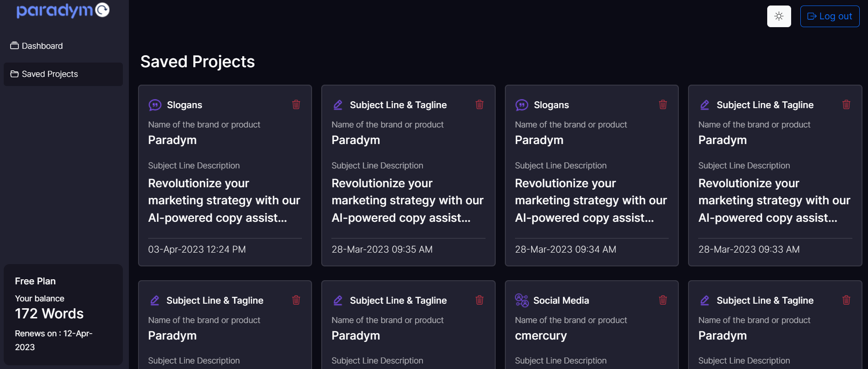Click the logout arrow icon in the header
868x369 pixels.
(x=812, y=16)
